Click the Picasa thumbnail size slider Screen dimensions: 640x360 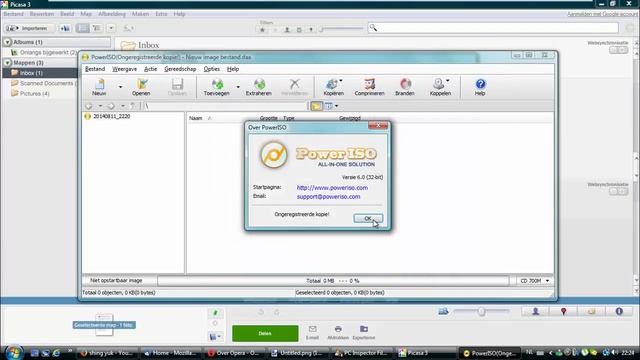(x=481, y=311)
